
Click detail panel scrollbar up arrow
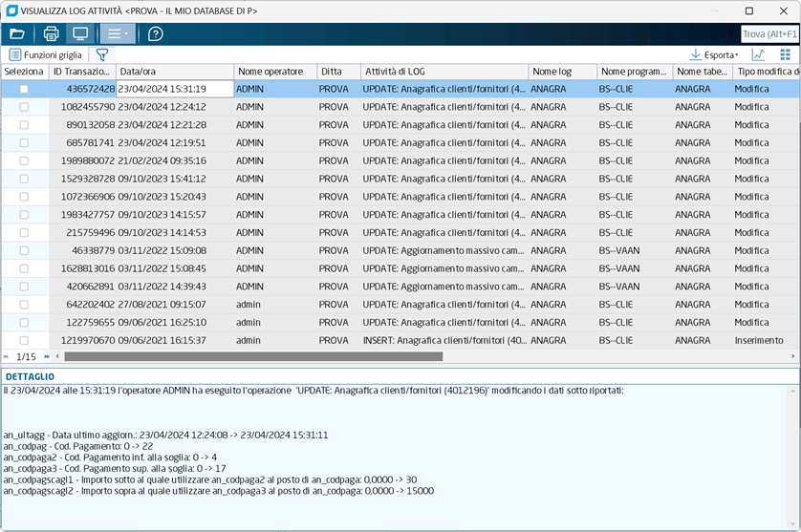793,391
